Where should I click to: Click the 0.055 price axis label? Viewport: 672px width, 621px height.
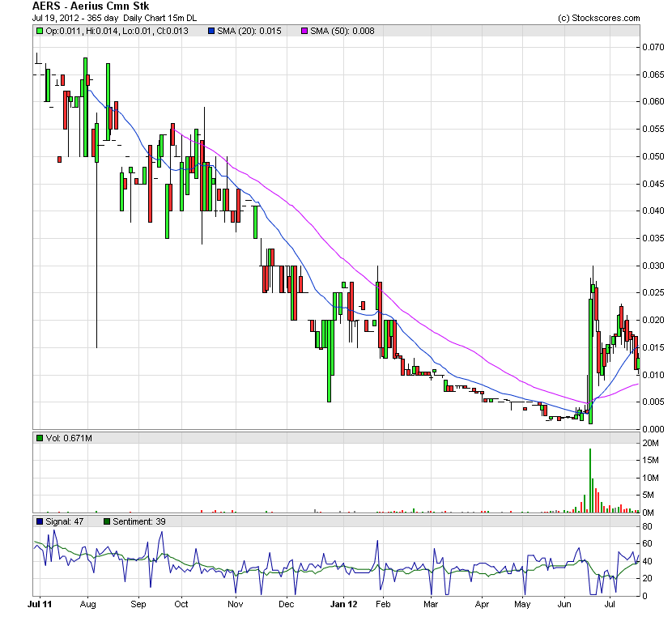[x=653, y=129]
